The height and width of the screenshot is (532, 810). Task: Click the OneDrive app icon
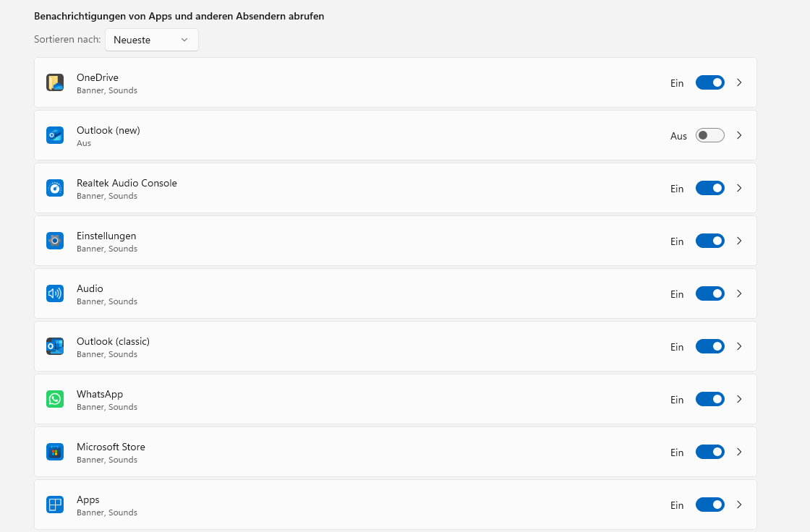point(55,83)
